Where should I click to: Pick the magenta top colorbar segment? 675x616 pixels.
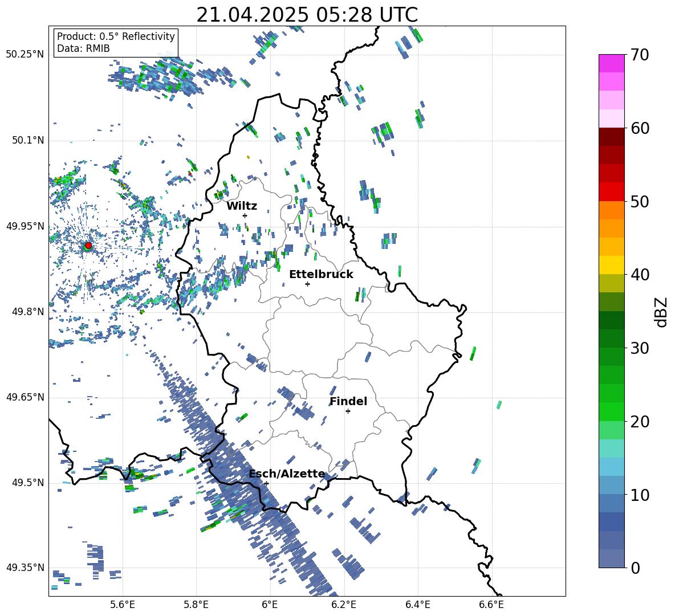coord(611,63)
